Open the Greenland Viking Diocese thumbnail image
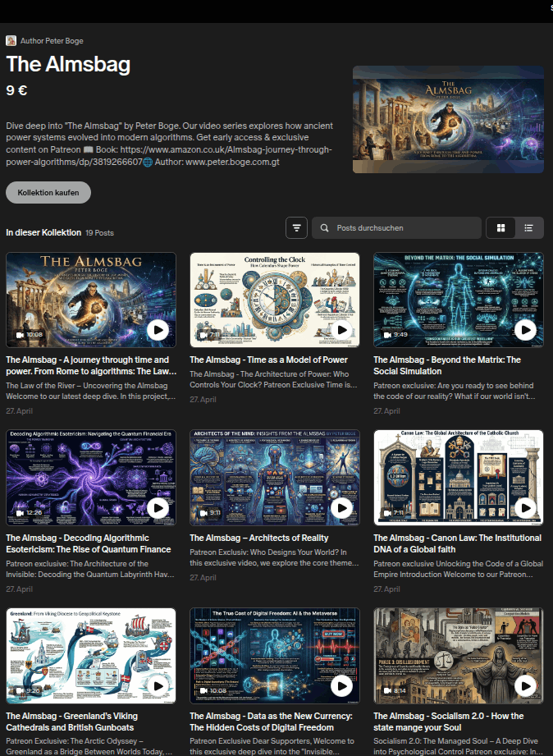 coord(91,655)
